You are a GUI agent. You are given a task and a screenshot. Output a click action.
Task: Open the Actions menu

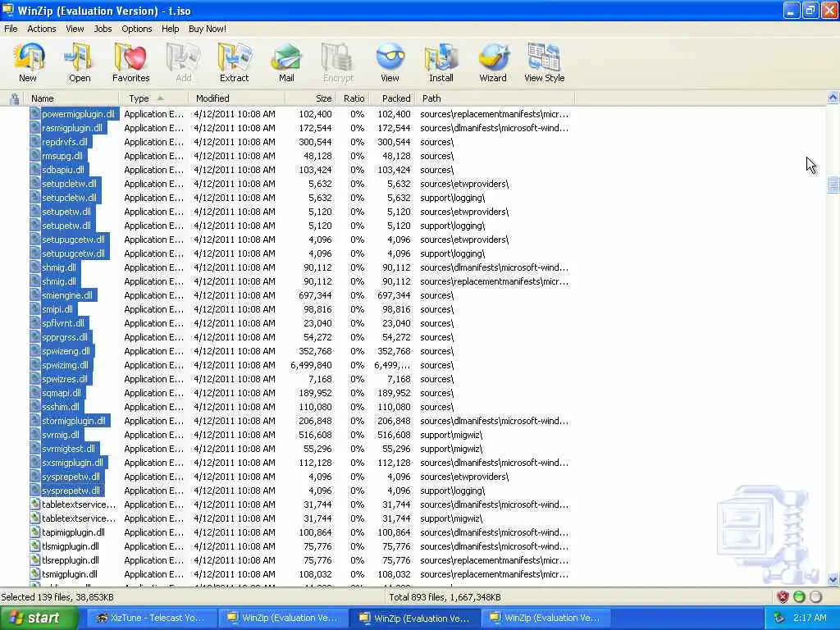[42, 29]
